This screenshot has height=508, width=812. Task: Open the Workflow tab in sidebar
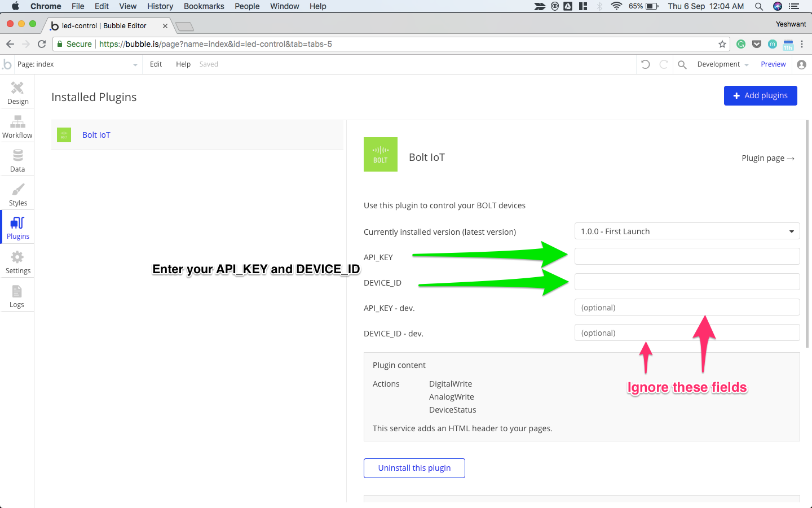click(17, 126)
